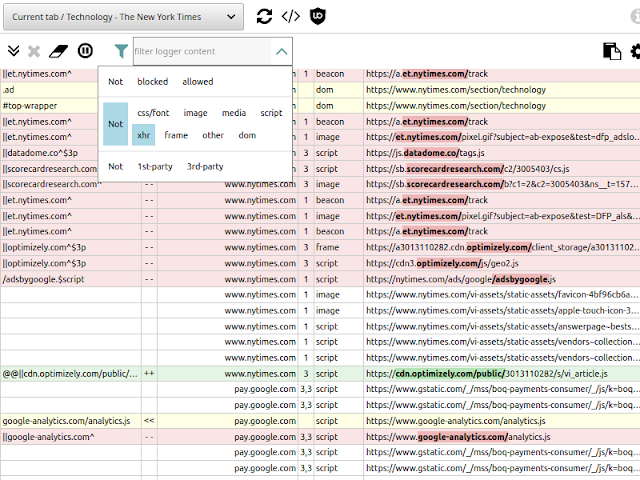Image resolution: width=640 pixels, height=480 pixels.
Task: Click the gray X clean-up icon
Action: (x=34, y=51)
